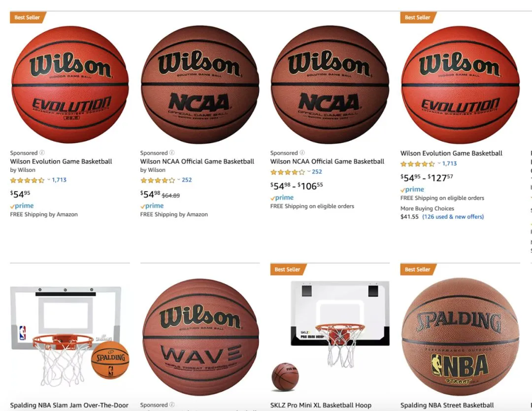
Task: Open rating chevron on $54.98 - $106.55 listing
Action: pos(309,171)
